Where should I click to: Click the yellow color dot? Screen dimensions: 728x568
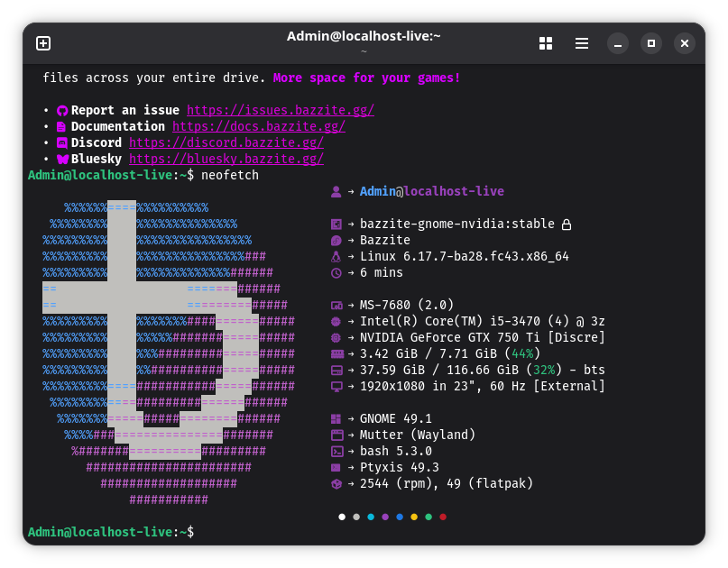(x=414, y=517)
